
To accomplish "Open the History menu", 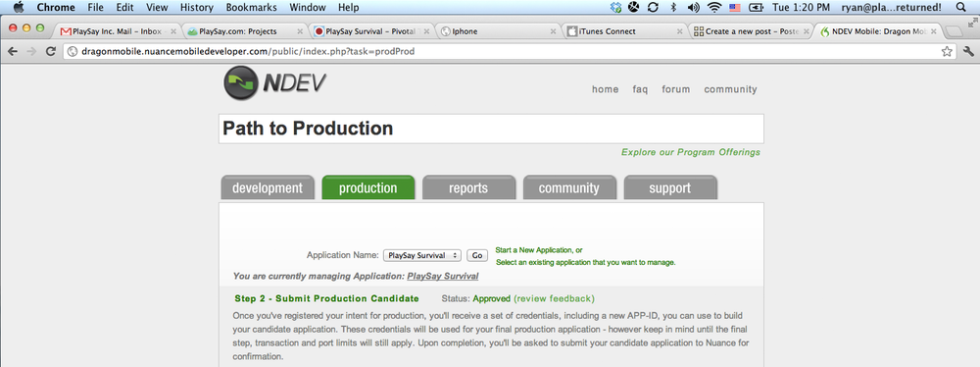I will [196, 8].
